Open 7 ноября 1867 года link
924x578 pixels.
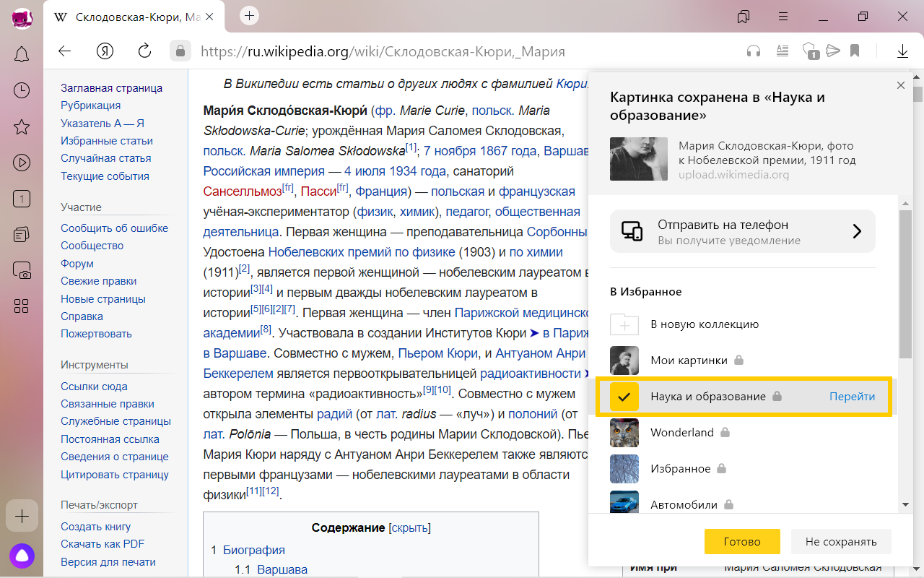480,151
